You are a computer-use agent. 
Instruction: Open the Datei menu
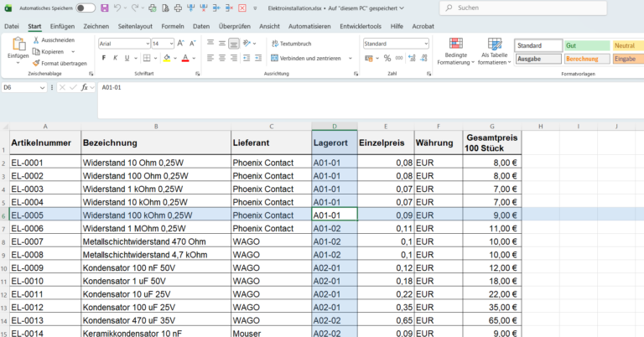12,26
